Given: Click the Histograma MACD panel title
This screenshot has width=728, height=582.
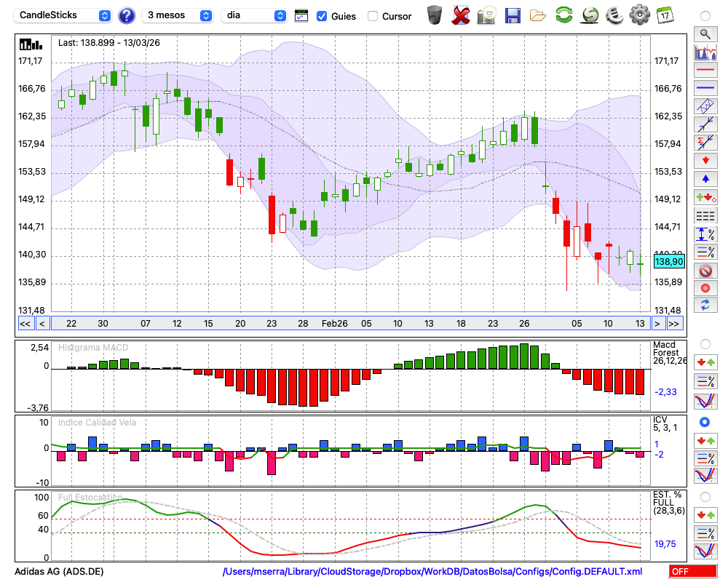Looking at the screenshot, I should [93, 348].
